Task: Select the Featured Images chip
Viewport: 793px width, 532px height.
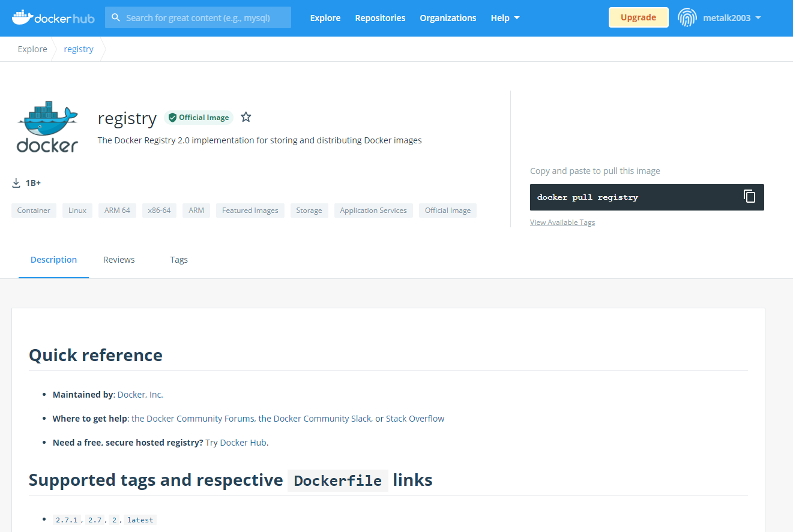Action: (250, 211)
